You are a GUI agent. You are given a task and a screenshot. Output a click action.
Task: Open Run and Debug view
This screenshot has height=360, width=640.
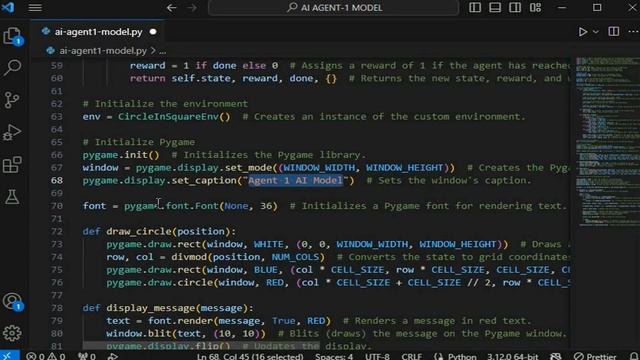(12, 132)
